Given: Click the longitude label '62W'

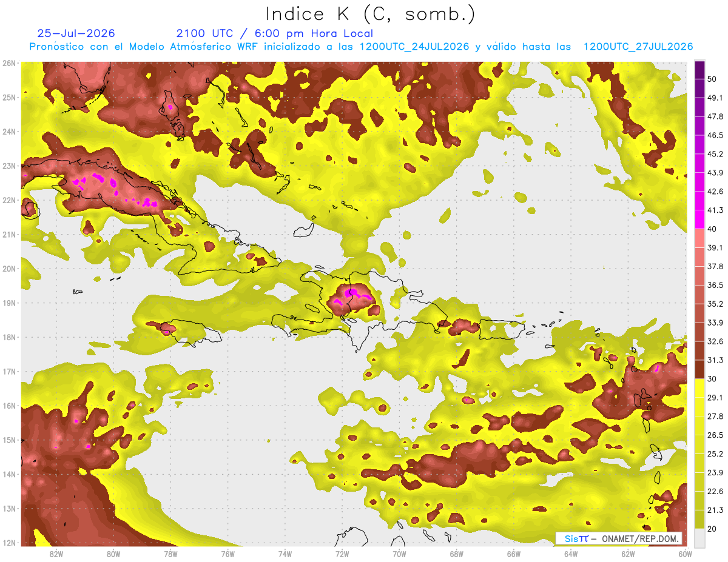Looking at the screenshot, I should point(628,554).
